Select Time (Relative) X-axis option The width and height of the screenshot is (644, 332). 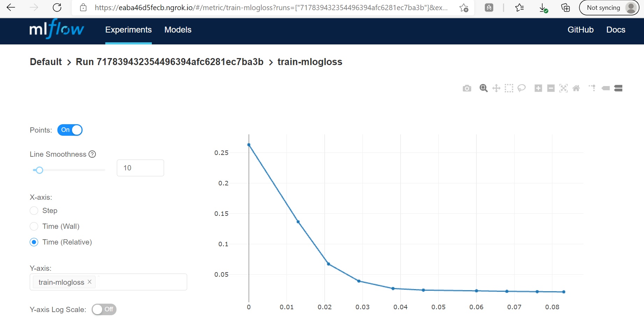click(34, 242)
